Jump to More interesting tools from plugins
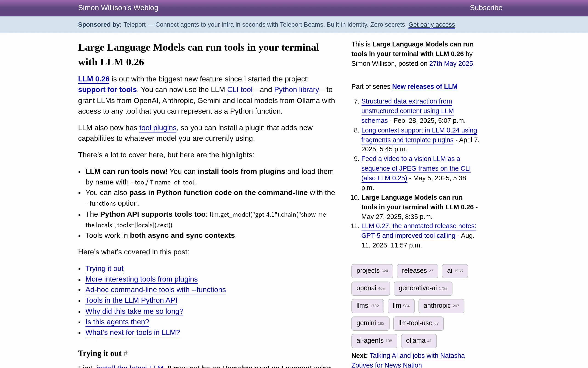The image size is (588, 368). [x=141, y=279]
